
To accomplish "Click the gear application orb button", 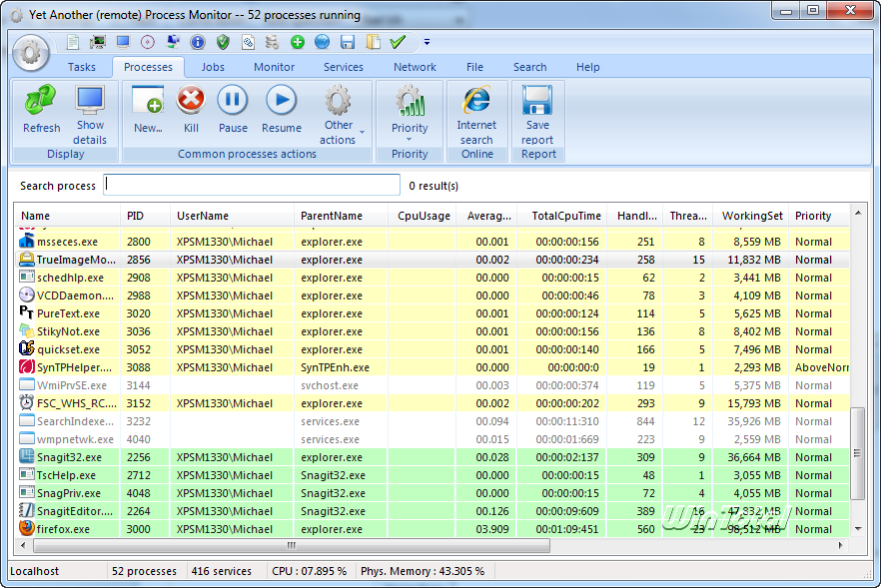I will [x=31, y=53].
